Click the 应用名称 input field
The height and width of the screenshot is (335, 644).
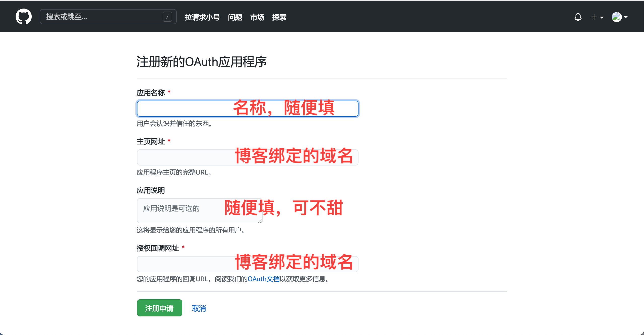tap(184, 109)
